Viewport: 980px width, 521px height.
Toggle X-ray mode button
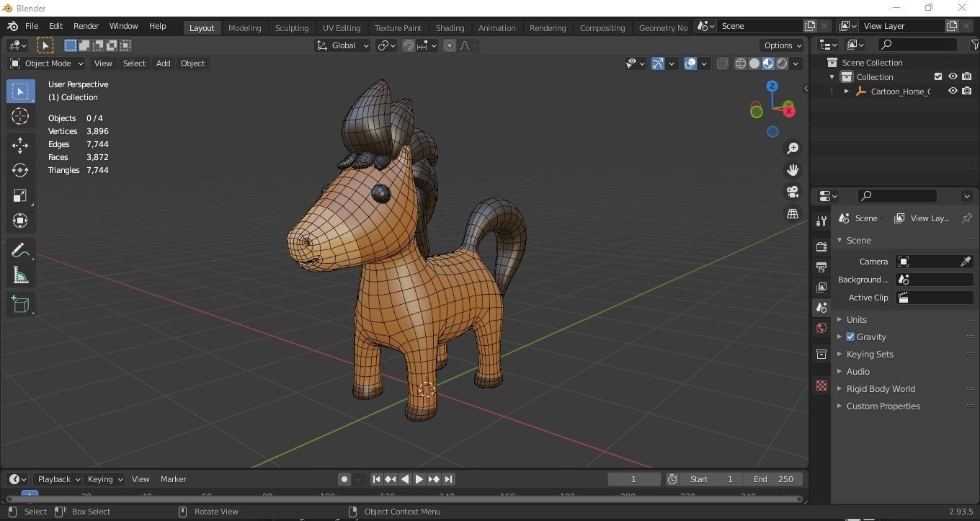tap(723, 63)
